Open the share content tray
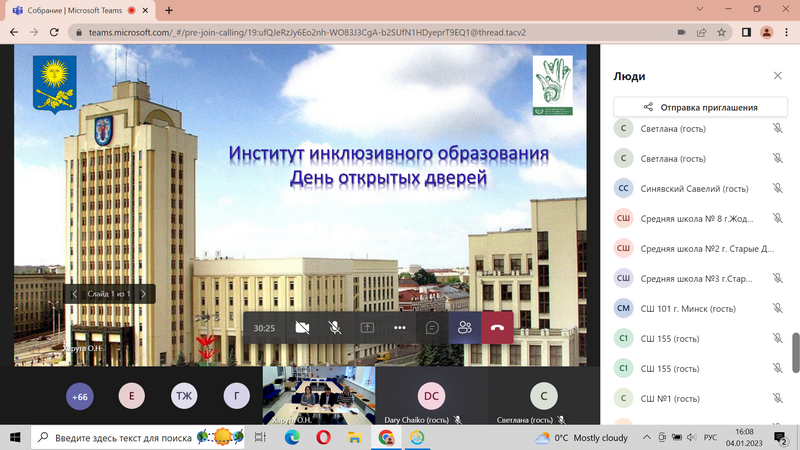This screenshot has width=800, height=450. [367, 328]
